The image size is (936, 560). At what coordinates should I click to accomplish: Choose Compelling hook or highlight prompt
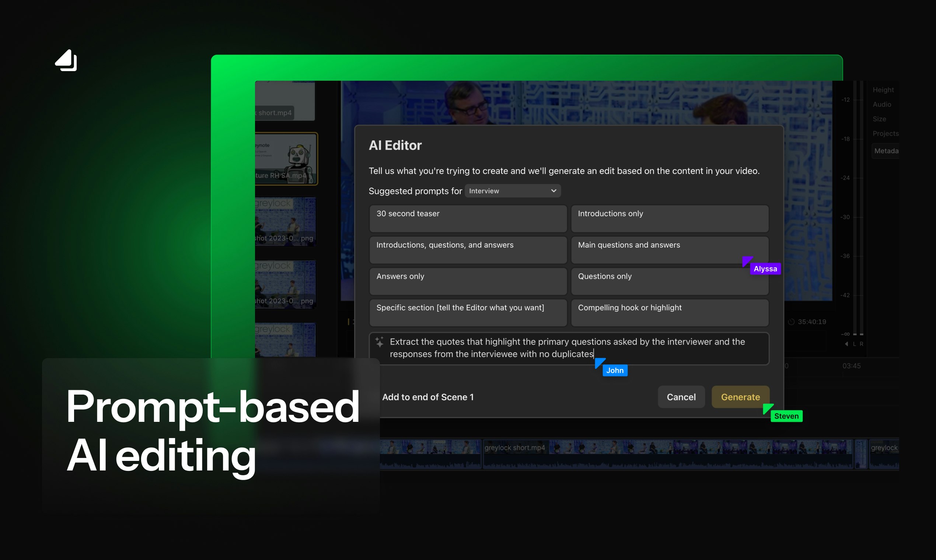click(x=670, y=312)
